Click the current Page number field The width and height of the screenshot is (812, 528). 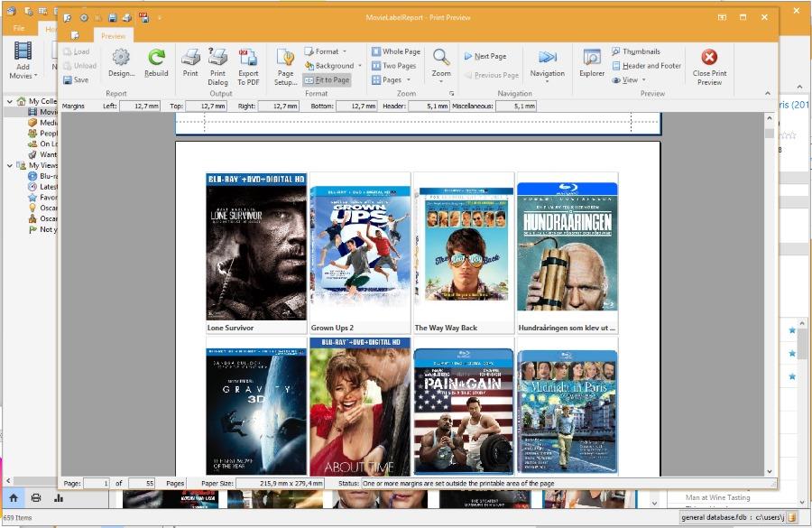[x=97, y=483]
